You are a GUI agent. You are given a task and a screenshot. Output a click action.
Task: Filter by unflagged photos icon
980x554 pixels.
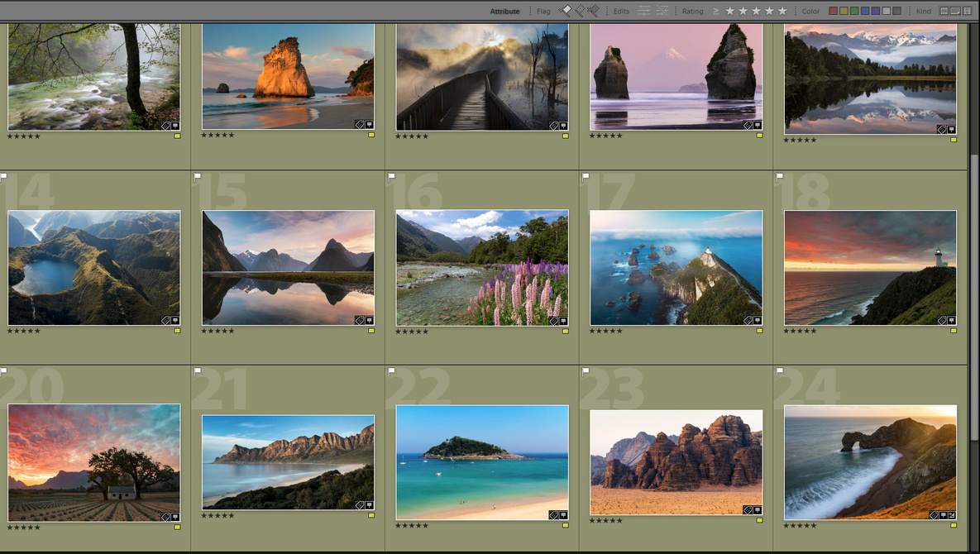[x=579, y=11]
